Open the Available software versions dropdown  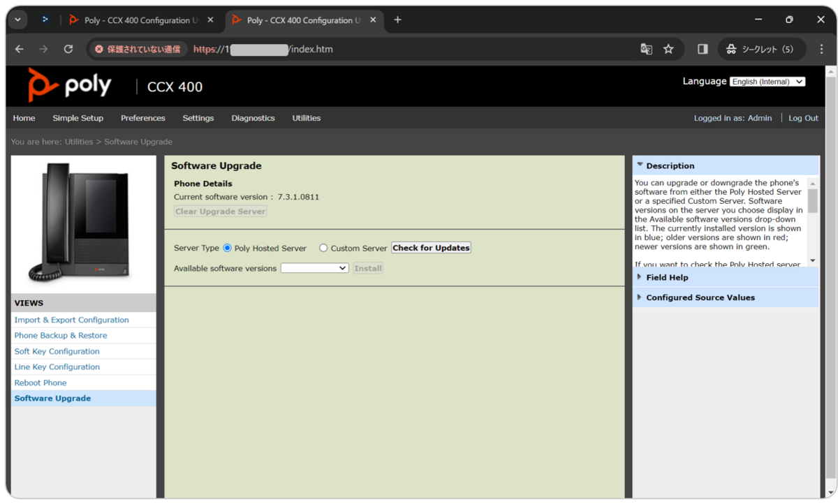(x=314, y=268)
